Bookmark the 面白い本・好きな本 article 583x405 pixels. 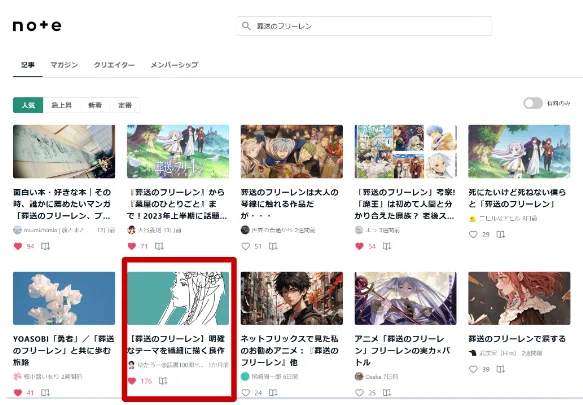tap(45, 246)
